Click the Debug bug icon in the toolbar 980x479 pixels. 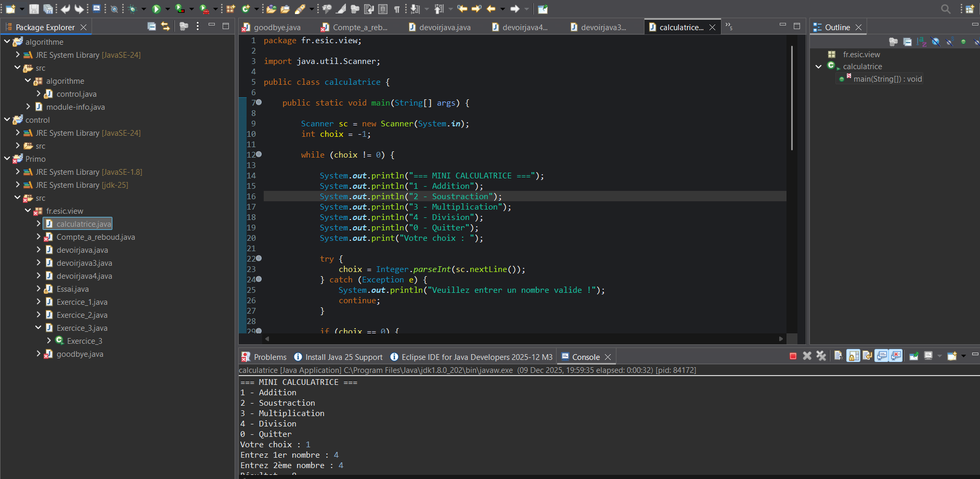coord(132,9)
